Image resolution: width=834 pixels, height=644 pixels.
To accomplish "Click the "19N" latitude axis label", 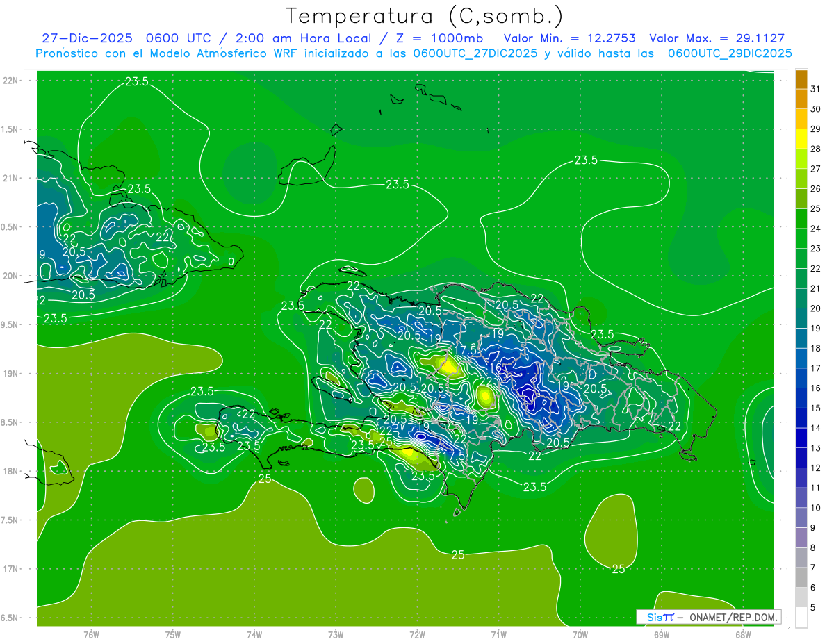I will 10,374.
